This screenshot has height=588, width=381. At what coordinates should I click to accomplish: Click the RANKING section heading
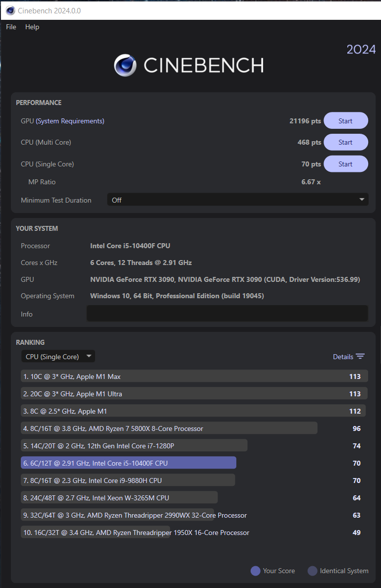pyautogui.click(x=30, y=342)
